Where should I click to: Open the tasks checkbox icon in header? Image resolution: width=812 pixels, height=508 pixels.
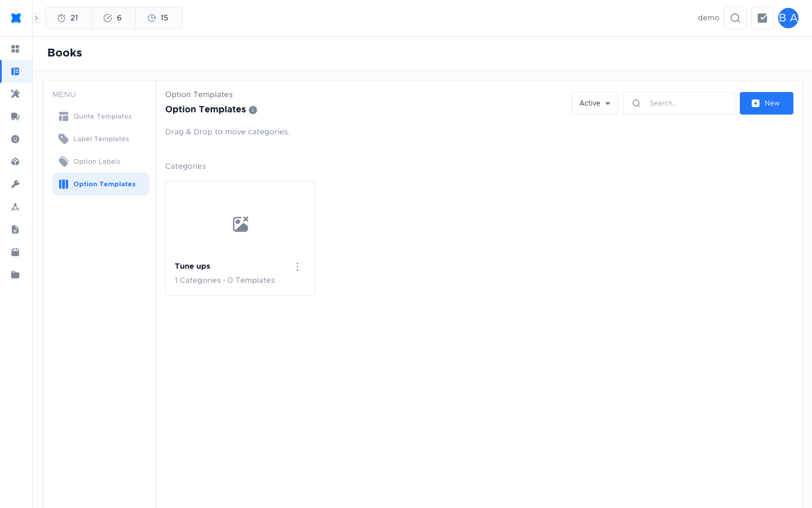(762, 18)
